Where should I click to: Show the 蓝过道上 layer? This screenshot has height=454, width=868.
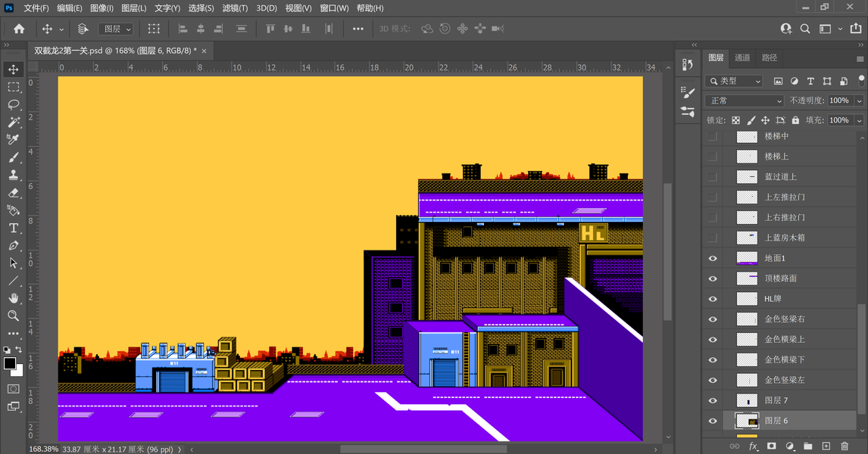[713, 177]
